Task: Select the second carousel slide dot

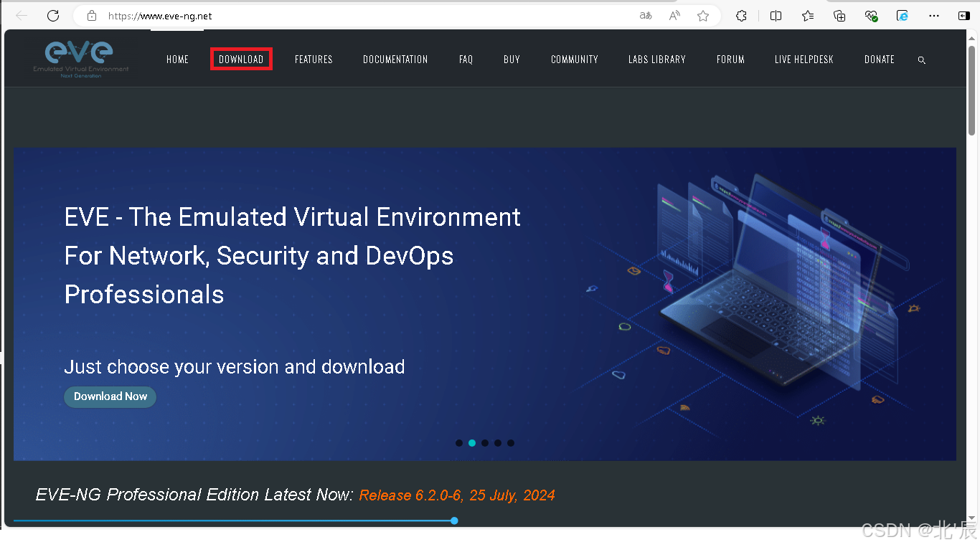Action: pos(472,443)
